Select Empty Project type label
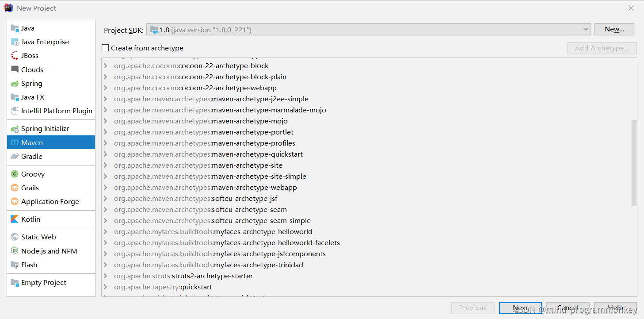Screen dimensions: 644x319 coord(44,283)
